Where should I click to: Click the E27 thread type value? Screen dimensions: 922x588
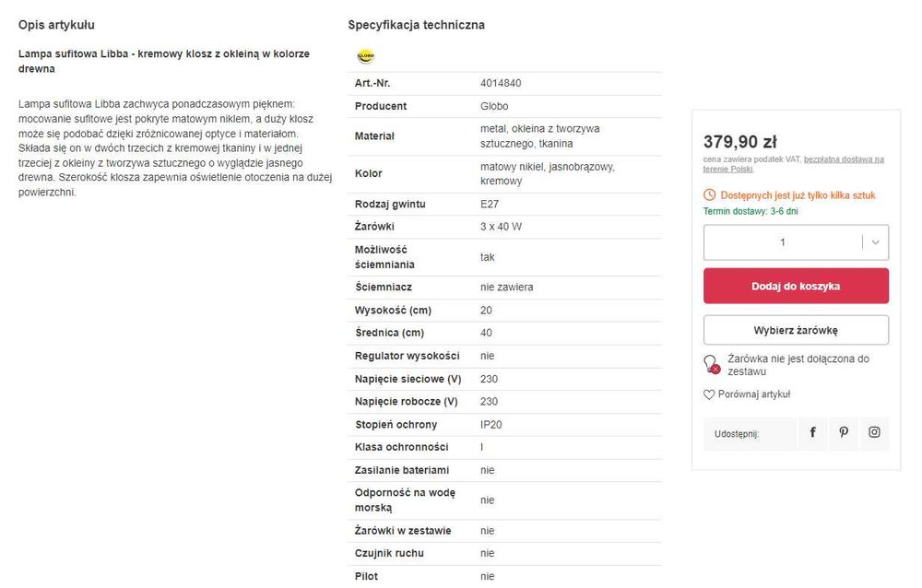pos(490,204)
